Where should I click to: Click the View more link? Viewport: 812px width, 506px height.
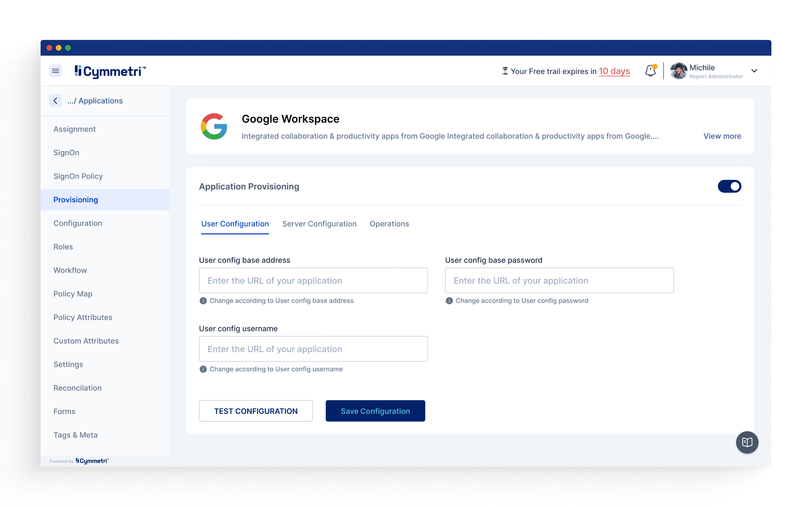pyautogui.click(x=722, y=136)
